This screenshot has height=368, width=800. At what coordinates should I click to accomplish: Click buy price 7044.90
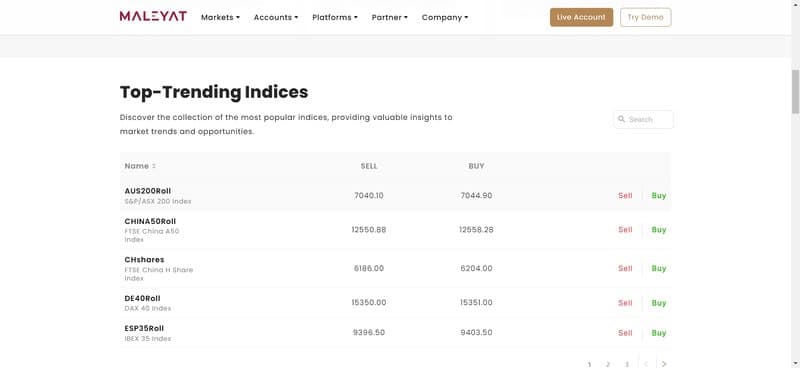pos(477,195)
